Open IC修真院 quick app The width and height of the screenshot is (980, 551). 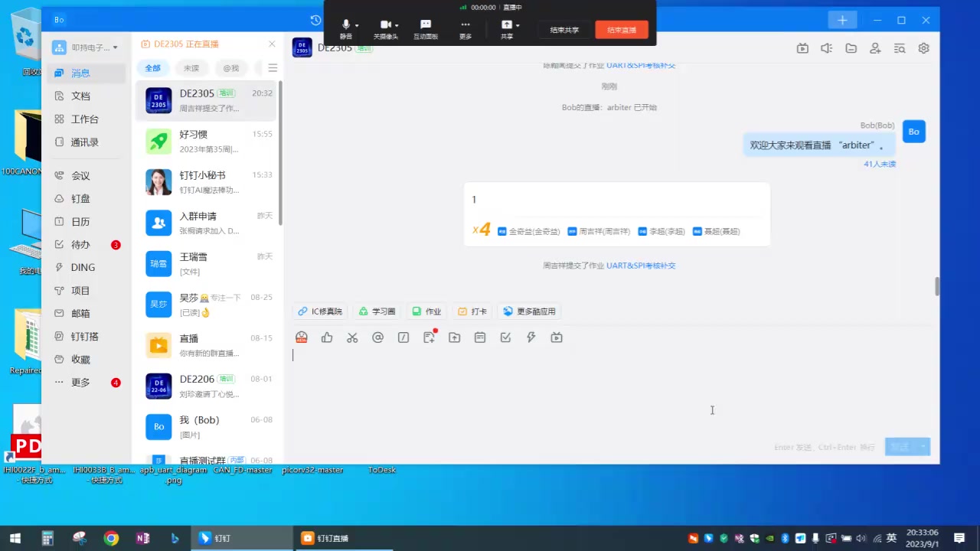point(320,311)
